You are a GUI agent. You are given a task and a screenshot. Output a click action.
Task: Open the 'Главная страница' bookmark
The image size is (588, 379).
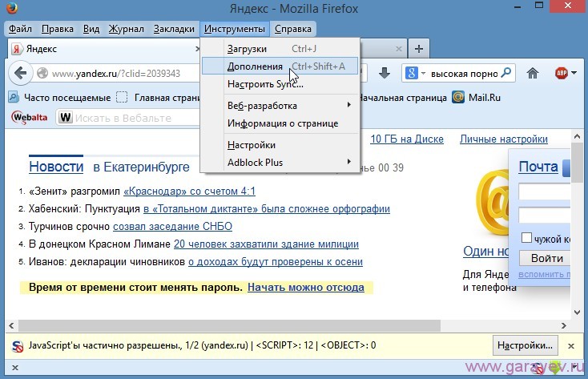point(159,98)
